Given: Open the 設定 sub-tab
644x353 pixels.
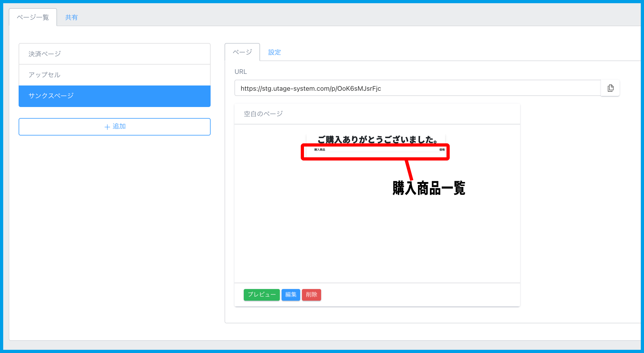Looking at the screenshot, I should (274, 52).
